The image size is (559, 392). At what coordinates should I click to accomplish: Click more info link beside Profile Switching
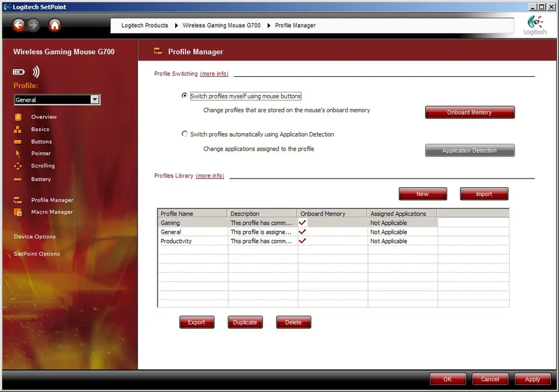[x=214, y=74]
